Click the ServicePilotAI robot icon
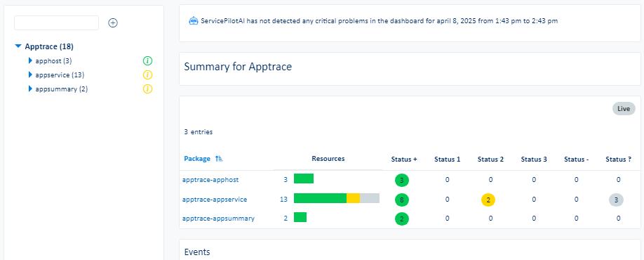Screen dimensions: 644x260 click(194, 20)
